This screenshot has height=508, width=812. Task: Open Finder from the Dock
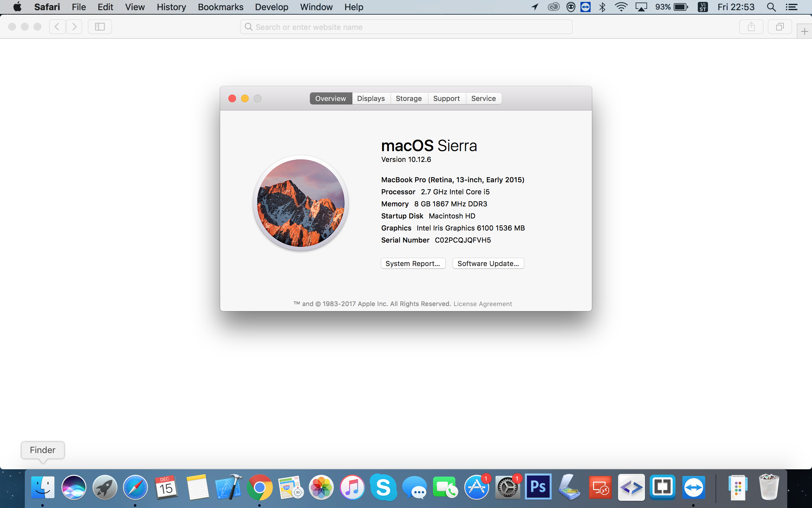(x=43, y=487)
